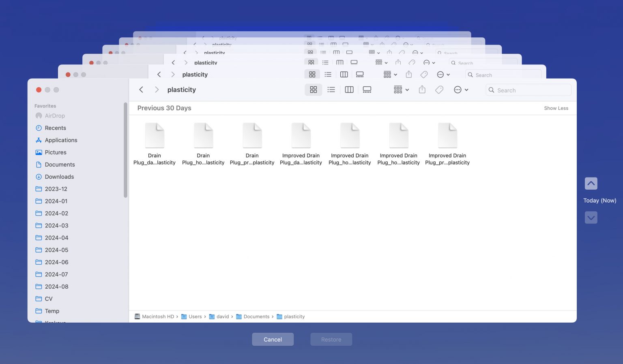This screenshot has height=364, width=623.
Task: Click Documents in the path bar breadcrumb
Action: [x=256, y=317]
